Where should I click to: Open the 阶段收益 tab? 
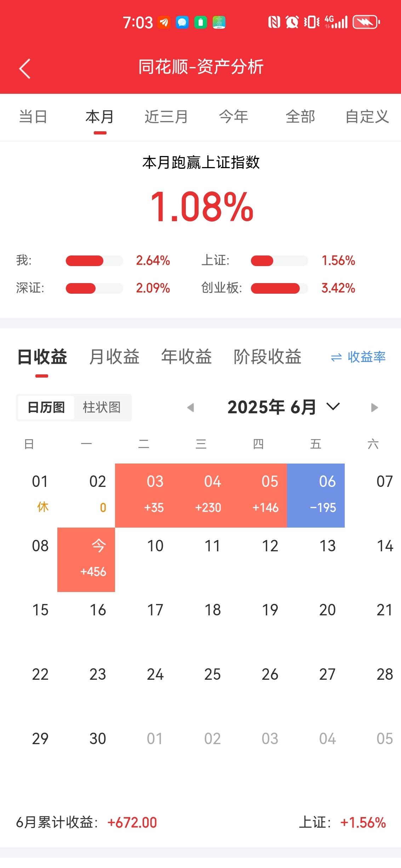point(267,357)
